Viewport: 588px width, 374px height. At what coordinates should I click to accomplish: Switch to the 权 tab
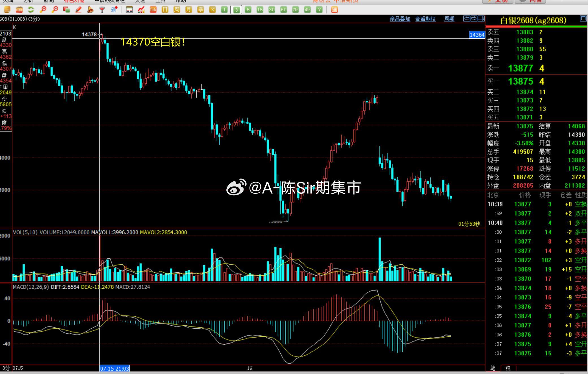click(x=508, y=368)
